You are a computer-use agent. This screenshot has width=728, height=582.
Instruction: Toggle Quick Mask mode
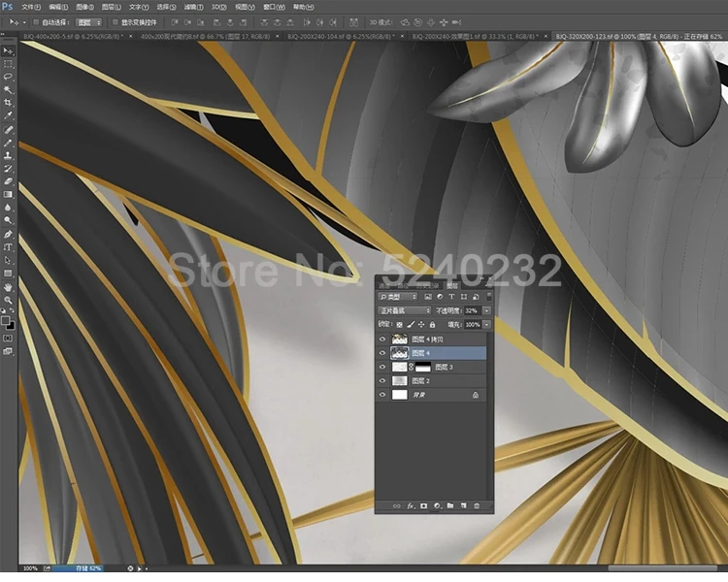point(8,339)
